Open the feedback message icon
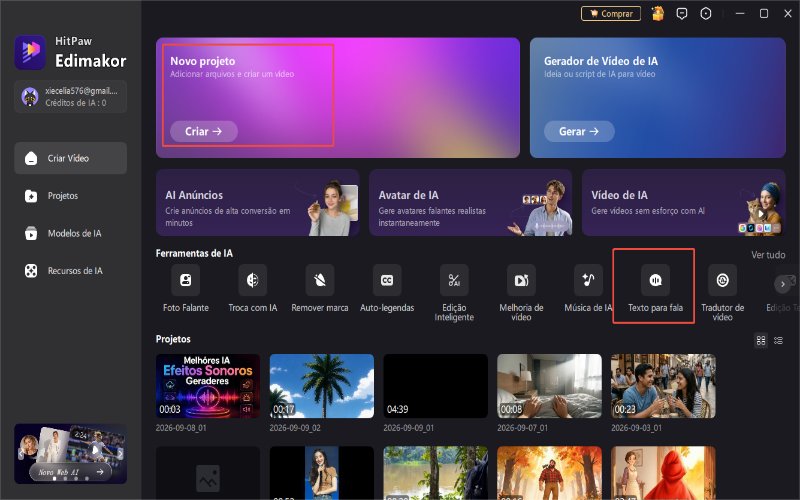 682,14
